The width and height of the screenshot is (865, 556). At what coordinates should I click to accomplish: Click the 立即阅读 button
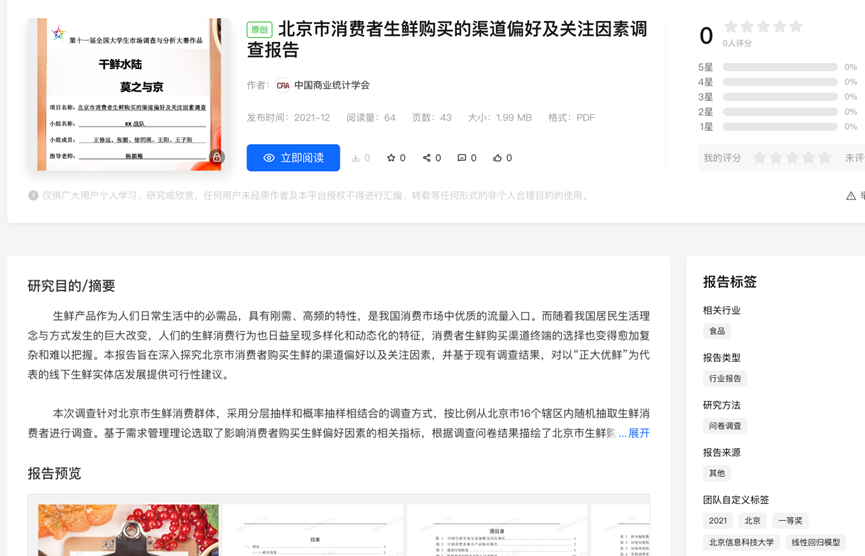[293, 158]
